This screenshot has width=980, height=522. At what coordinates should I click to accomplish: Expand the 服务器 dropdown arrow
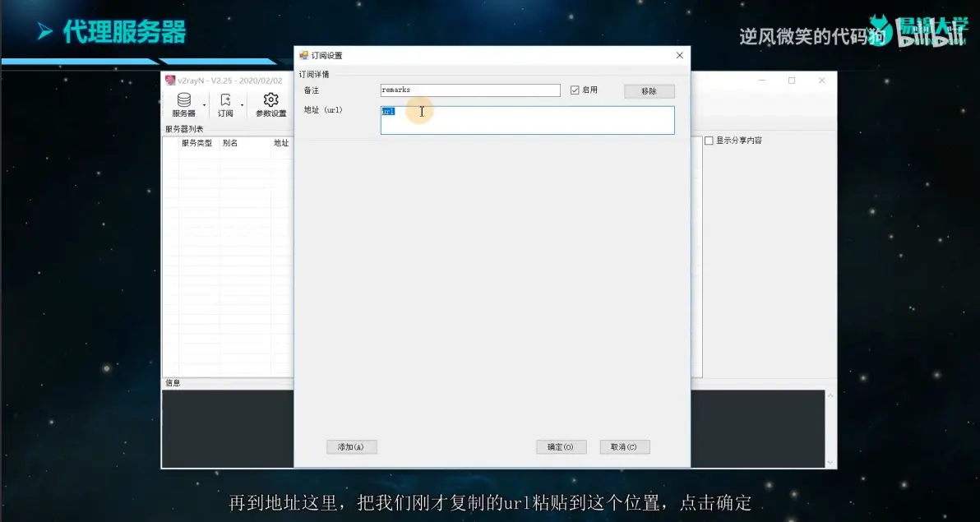point(204,105)
